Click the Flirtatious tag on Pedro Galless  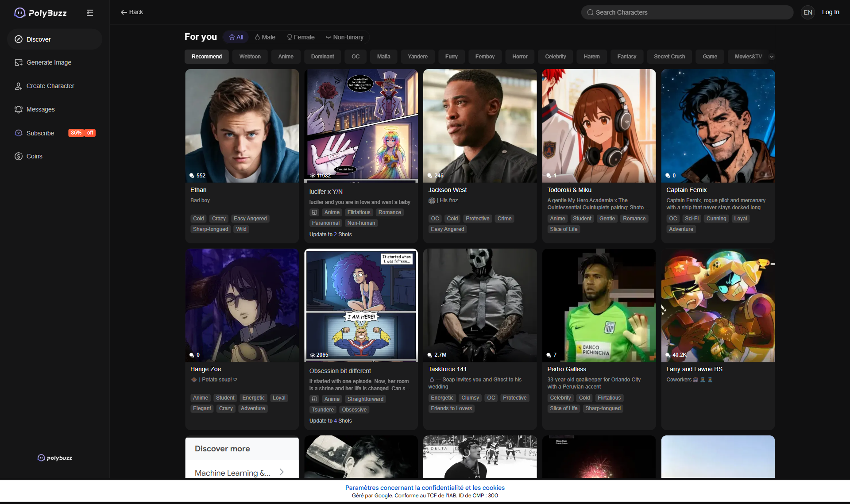pos(609,398)
